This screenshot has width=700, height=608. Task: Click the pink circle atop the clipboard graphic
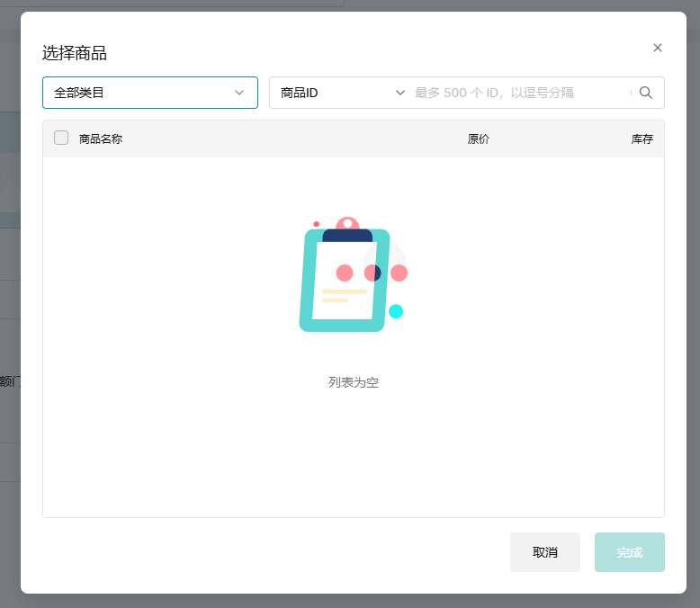tap(347, 223)
